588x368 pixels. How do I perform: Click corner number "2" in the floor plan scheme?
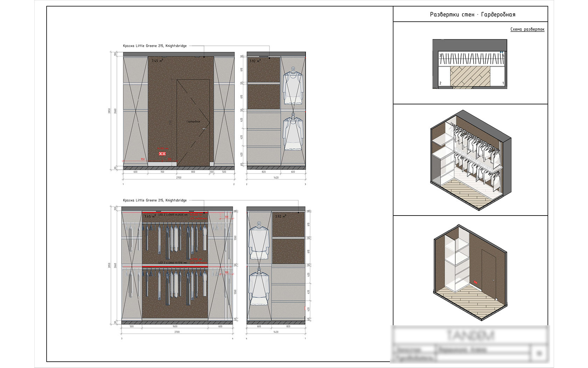(x=440, y=83)
